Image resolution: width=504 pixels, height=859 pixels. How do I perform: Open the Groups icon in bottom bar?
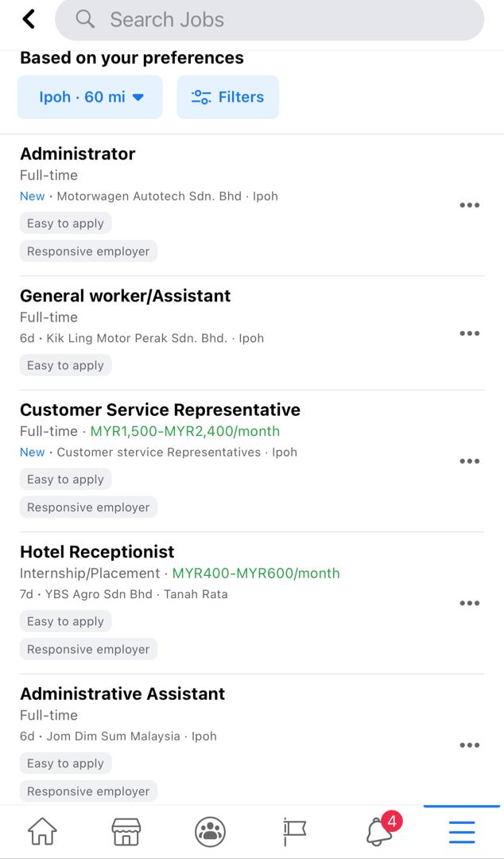[x=211, y=832]
